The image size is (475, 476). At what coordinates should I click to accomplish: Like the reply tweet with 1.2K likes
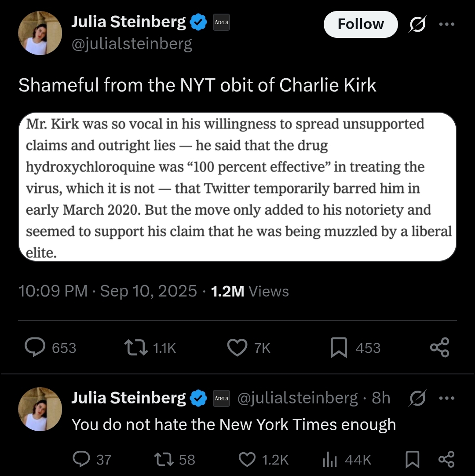247,460
